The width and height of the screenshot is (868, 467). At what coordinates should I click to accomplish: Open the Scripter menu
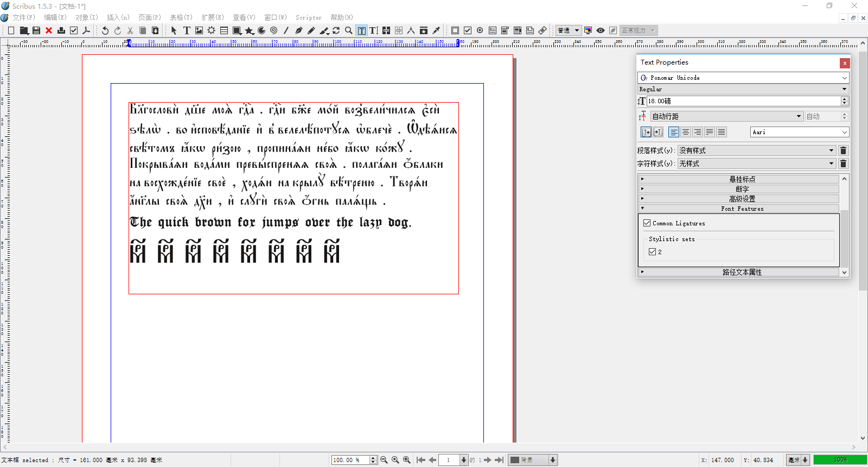pyautogui.click(x=309, y=17)
